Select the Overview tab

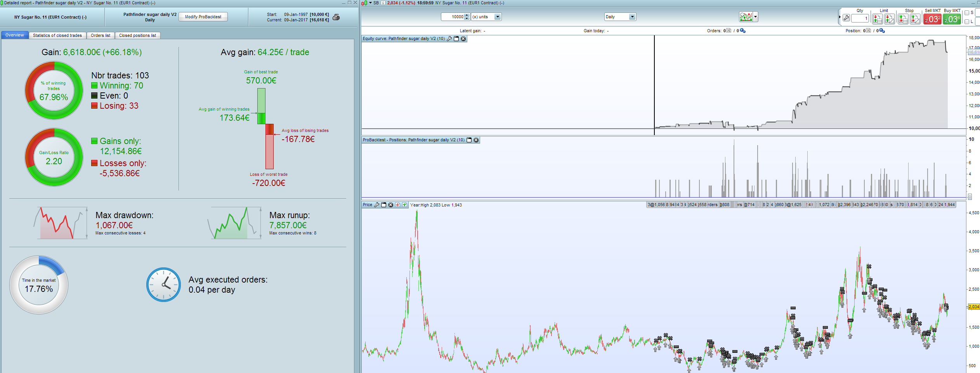point(15,35)
